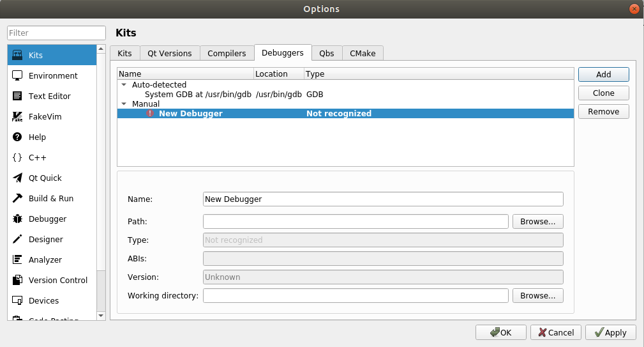
Task: Open the CMake tab
Action: (363, 54)
